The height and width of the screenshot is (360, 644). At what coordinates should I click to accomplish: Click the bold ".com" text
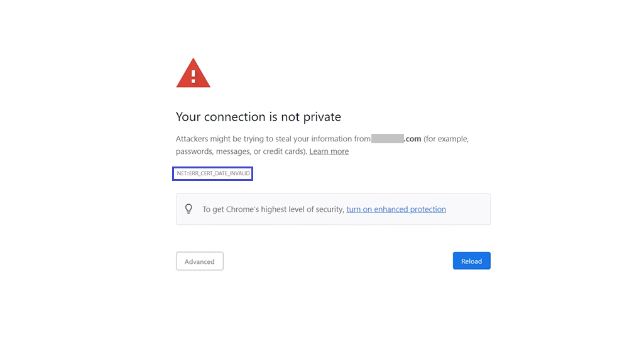pyautogui.click(x=412, y=139)
